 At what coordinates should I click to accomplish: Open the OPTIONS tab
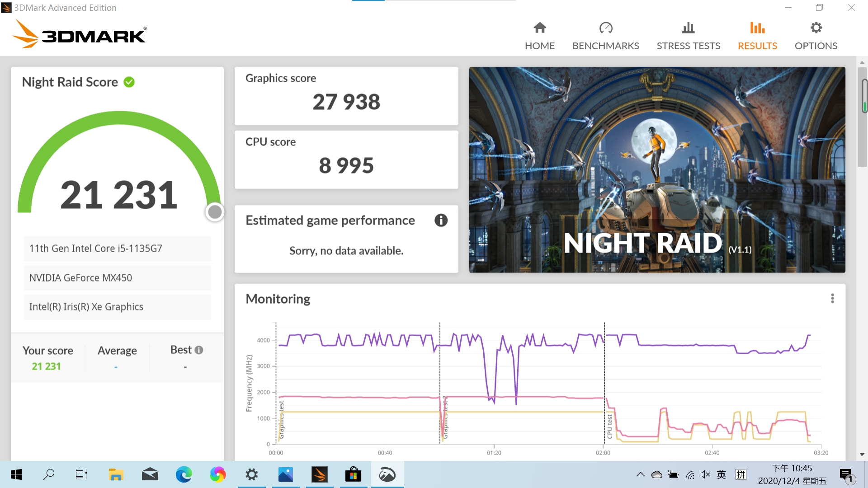pyautogui.click(x=816, y=36)
